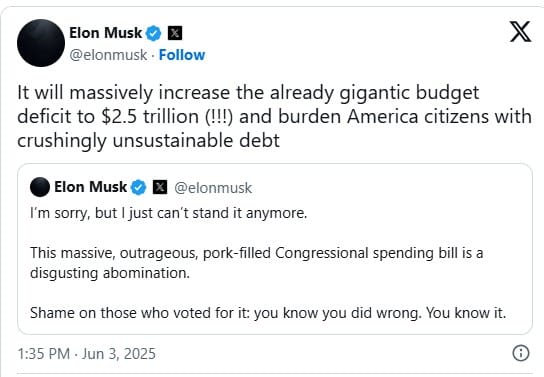
Task: Open the 1:35 PM · Jun 3, 2025 timestamp
Action: pyautogui.click(x=86, y=354)
